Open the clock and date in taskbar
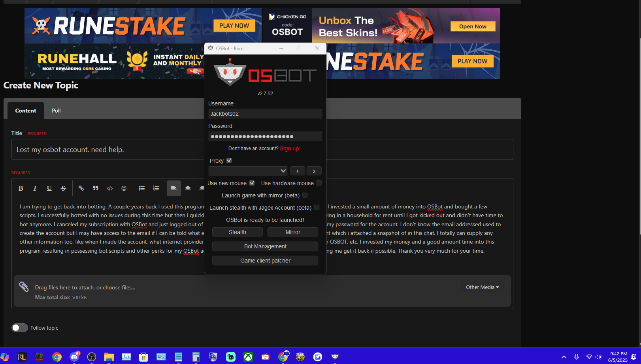 point(618,357)
